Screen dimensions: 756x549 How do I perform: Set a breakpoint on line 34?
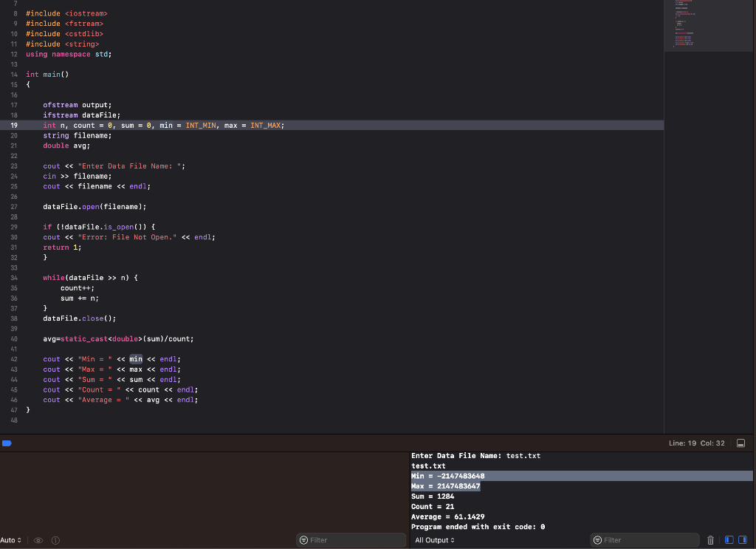pyautogui.click(x=14, y=277)
